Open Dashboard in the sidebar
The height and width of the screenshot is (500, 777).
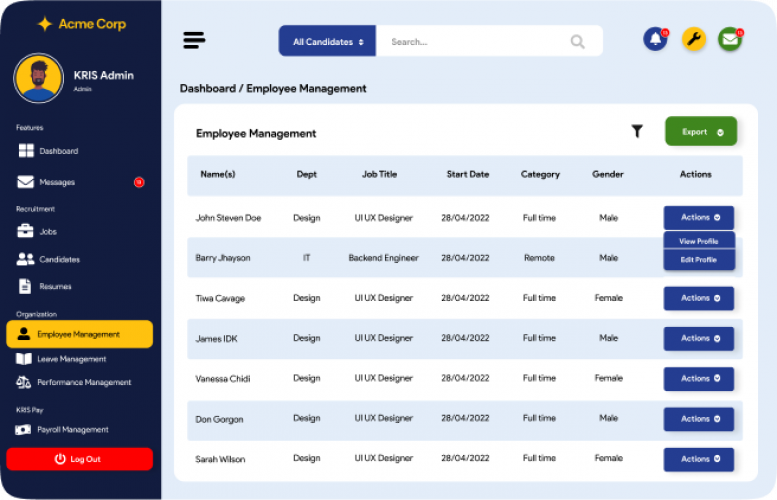(58, 151)
